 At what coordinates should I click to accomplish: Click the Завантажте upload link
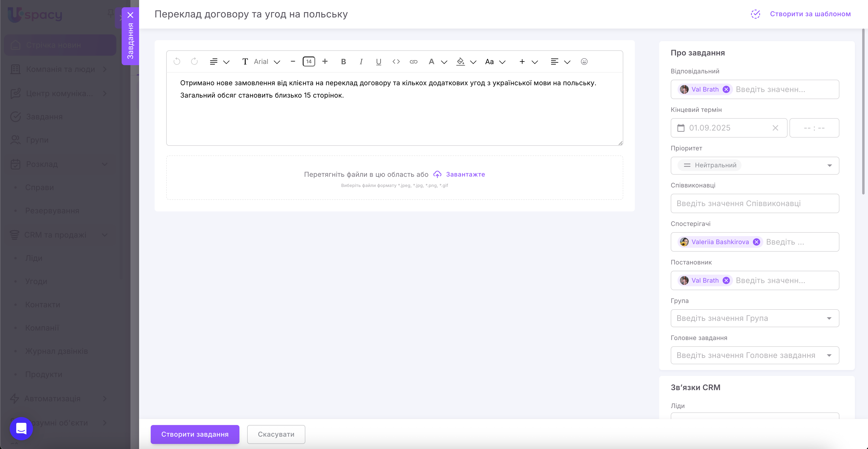tap(465, 174)
